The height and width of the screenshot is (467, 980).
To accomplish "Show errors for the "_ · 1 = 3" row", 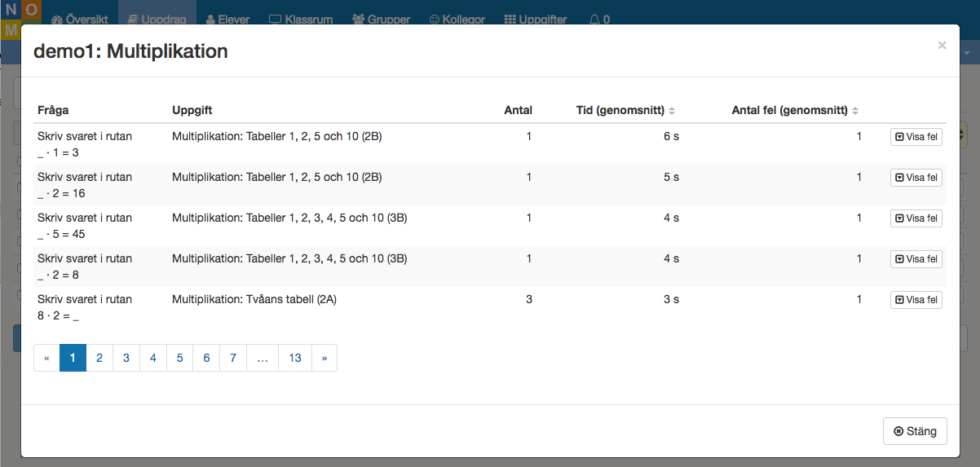I will pyautogui.click(x=916, y=137).
